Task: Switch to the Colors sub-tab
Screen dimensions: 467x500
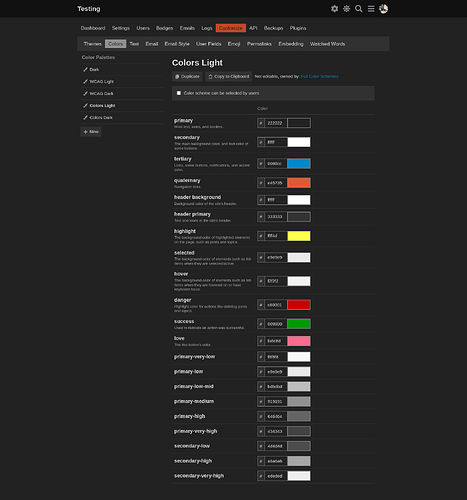Action: tap(115, 44)
